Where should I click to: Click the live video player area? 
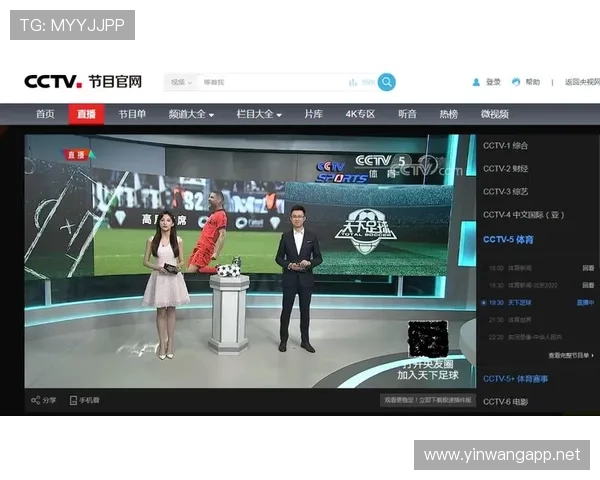[250, 261]
